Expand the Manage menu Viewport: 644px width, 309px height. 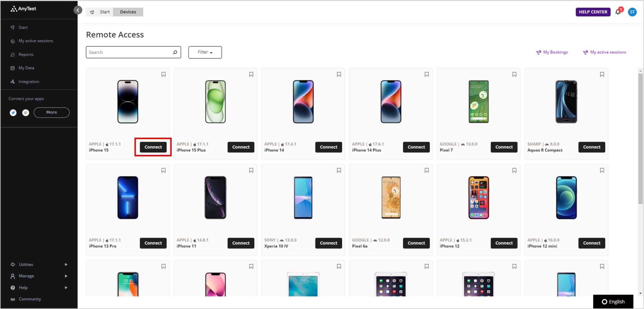click(x=39, y=276)
